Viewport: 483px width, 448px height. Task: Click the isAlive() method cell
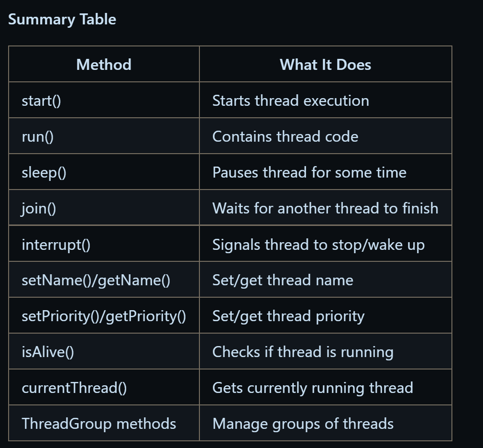click(x=104, y=351)
